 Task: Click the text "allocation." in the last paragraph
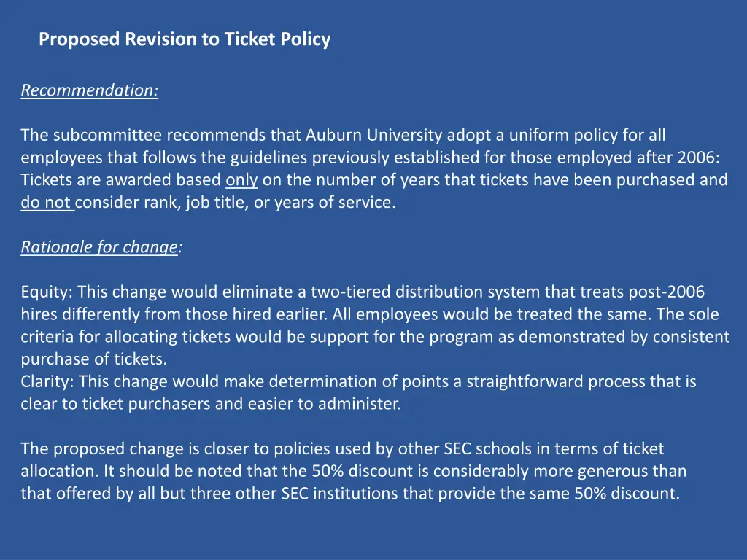tap(60, 471)
